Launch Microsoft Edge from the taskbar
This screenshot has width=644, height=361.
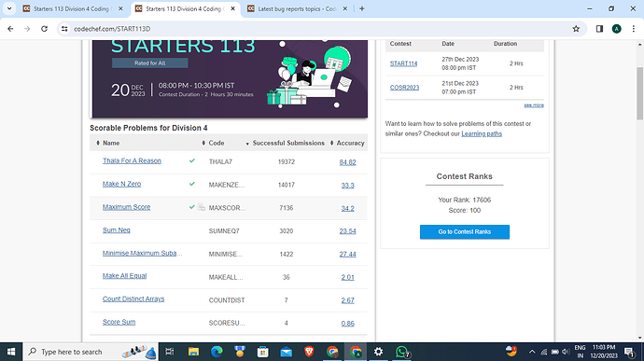click(217, 352)
